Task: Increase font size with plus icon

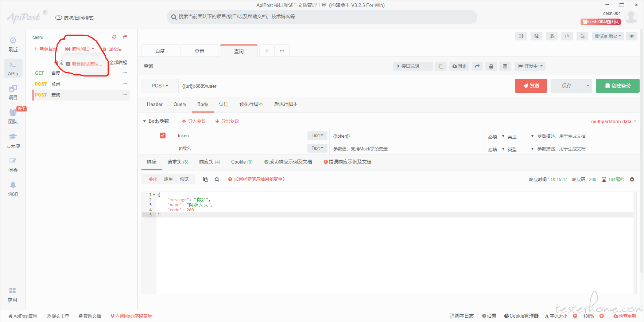Action: (602, 316)
